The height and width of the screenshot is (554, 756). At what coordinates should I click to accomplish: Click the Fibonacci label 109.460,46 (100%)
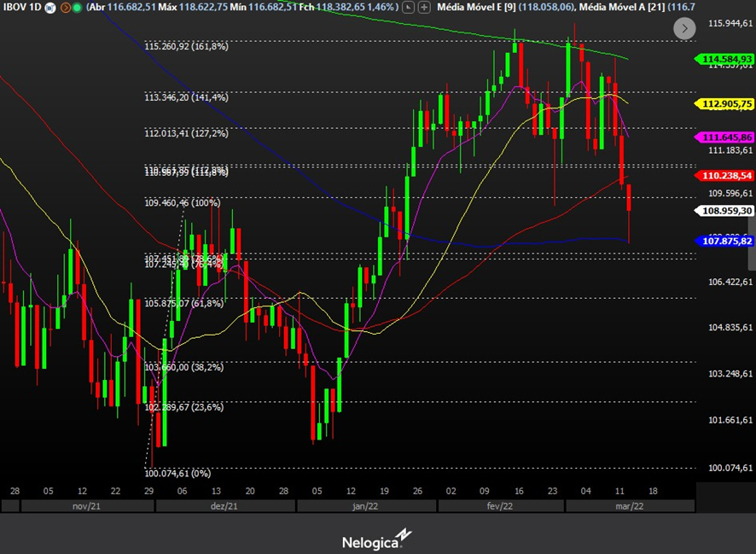[x=183, y=203]
